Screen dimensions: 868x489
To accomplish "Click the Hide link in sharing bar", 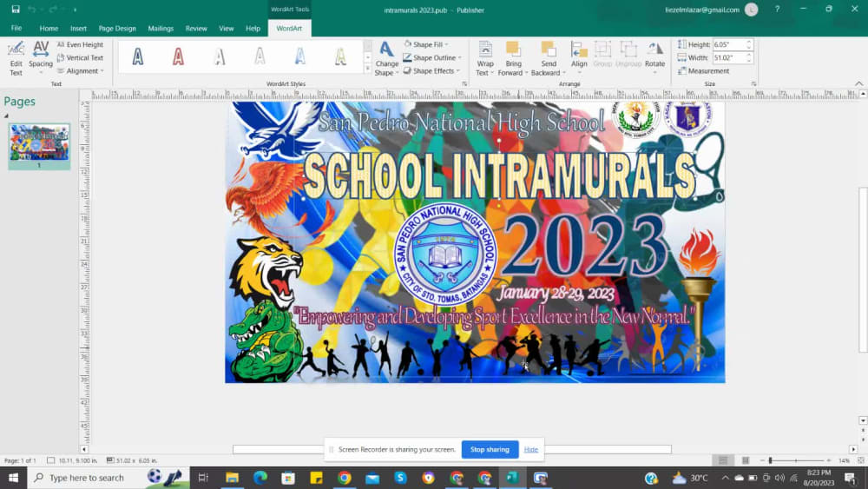I will (x=531, y=449).
